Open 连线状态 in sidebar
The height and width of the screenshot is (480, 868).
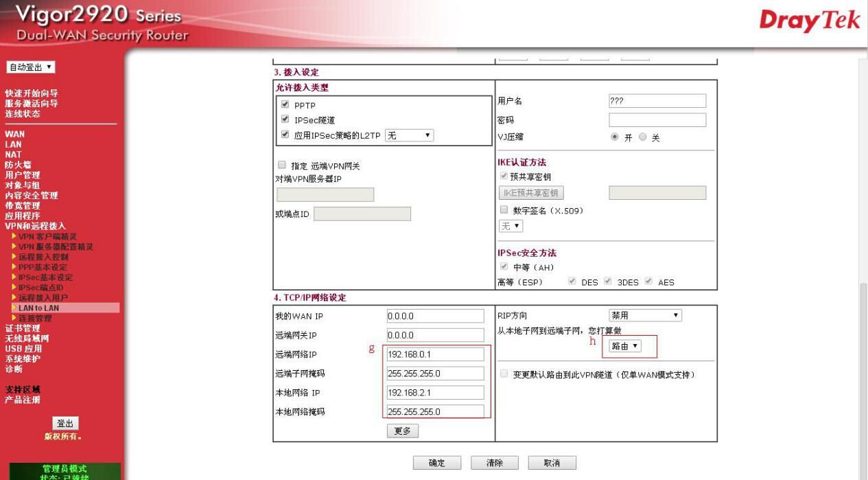click(x=23, y=114)
